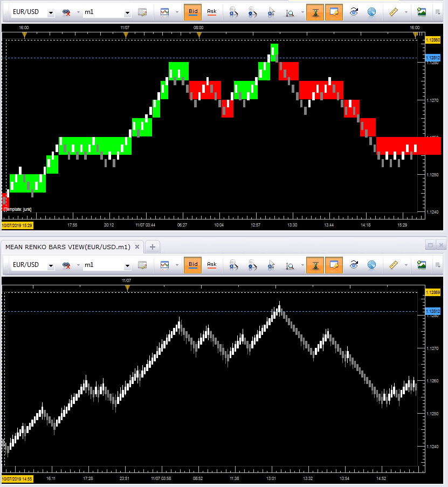Zoom out on the Mean Renko chart
448x487 pixels.
[252, 265]
